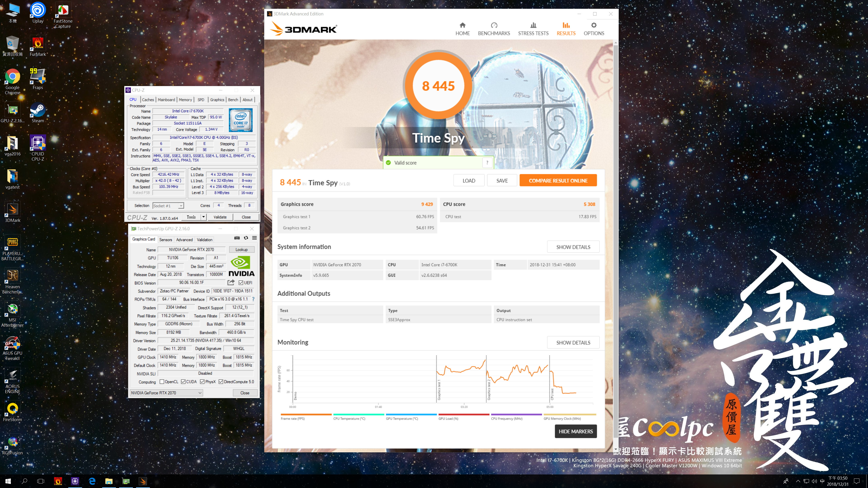Image resolution: width=868 pixels, height=488 pixels.
Task: Click the Lookup button in GPU-Z
Action: (x=241, y=250)
